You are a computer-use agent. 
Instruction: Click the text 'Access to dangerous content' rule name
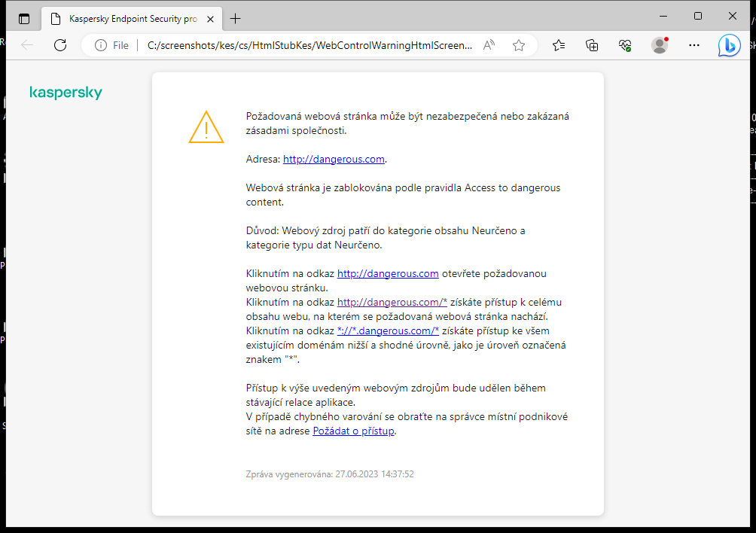tap(403, 195)
